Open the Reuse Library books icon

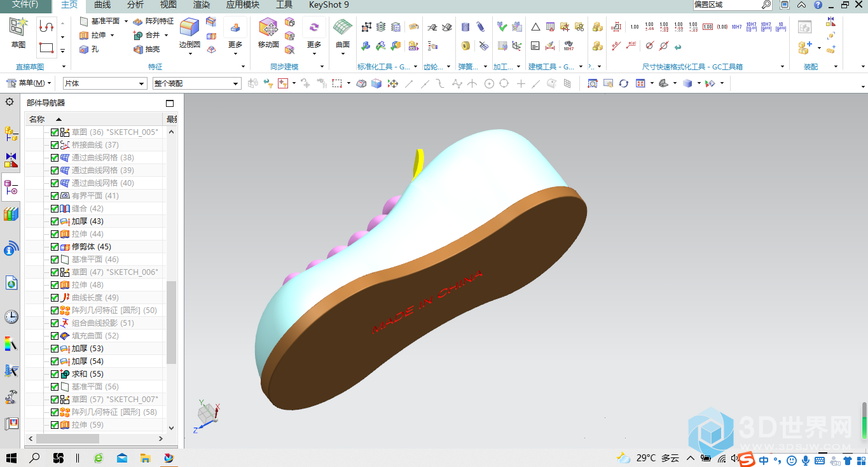coord(11,214)
